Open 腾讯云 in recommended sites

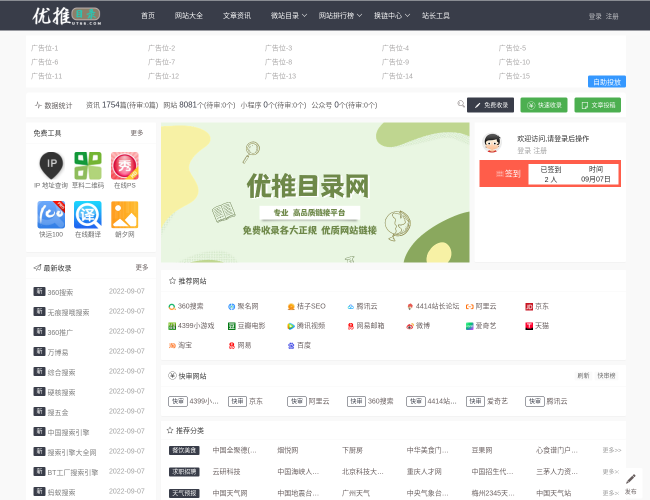362,306
